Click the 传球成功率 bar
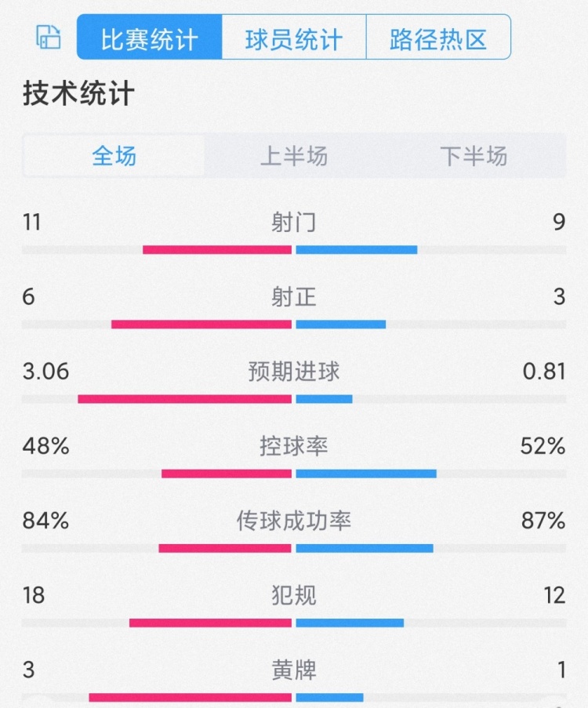588x708 pixels. pos(293,547)
